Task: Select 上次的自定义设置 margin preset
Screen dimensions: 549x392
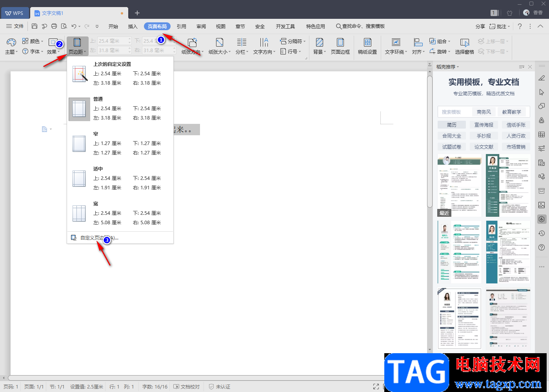Action: tap(120, 74)
